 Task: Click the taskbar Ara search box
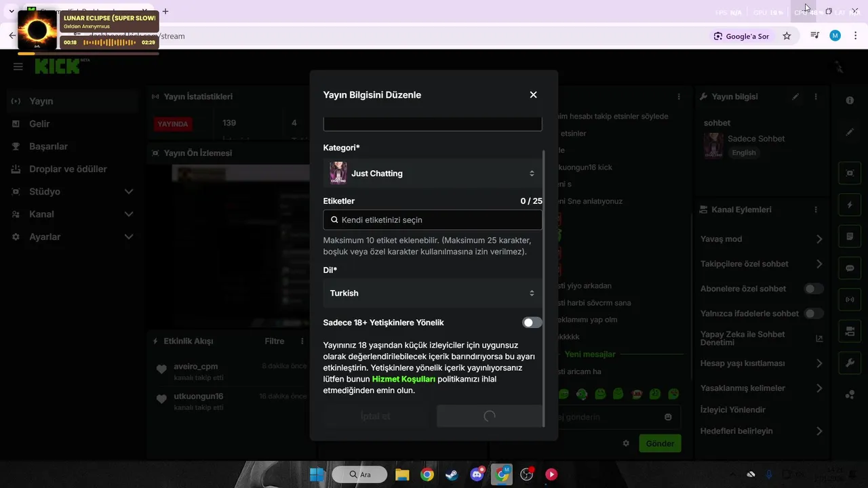point(359,474)
